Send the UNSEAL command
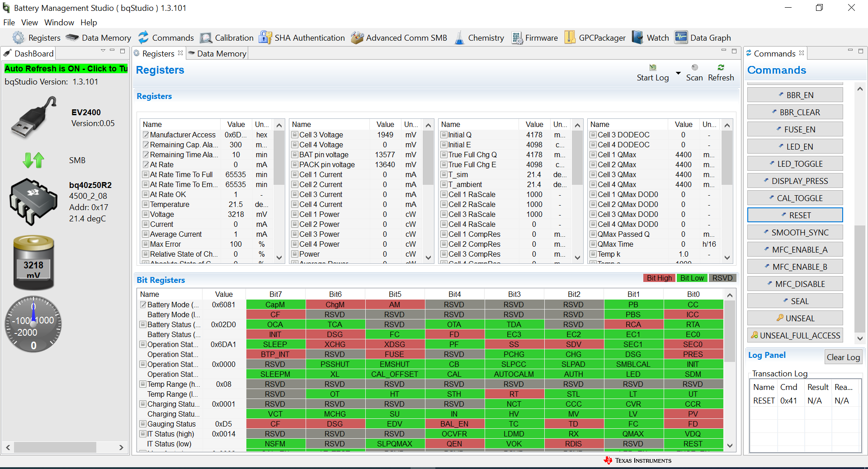The width and height of the screenshot is (868, 469). (795, 318)
